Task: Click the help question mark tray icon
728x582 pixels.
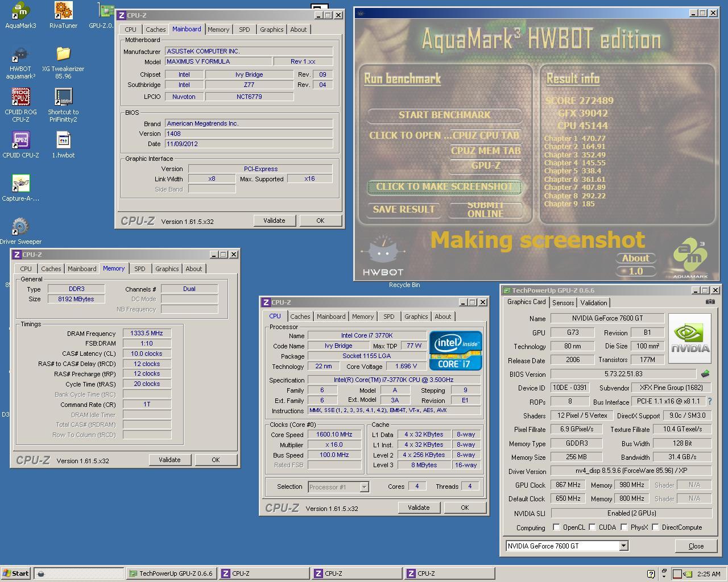Action: [651, 574]
